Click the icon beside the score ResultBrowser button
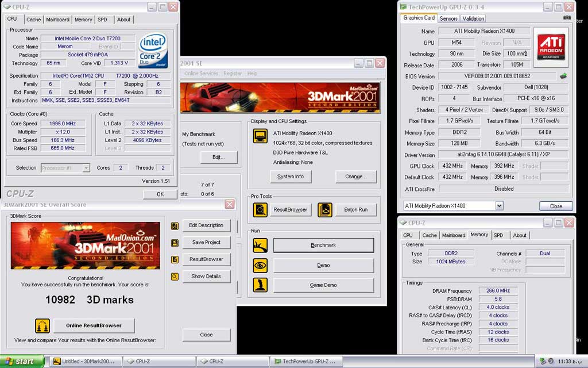588x368 pixels. coord(175,259)
